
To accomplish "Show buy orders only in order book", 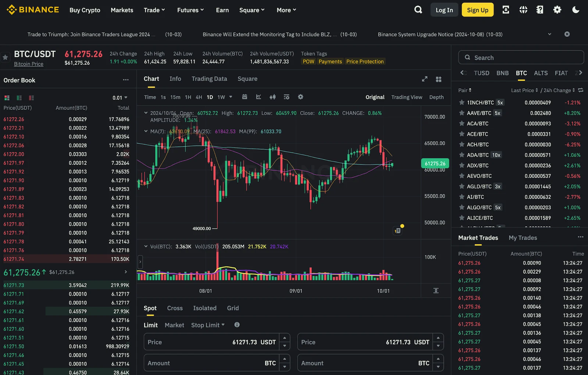I will point(19,98).
